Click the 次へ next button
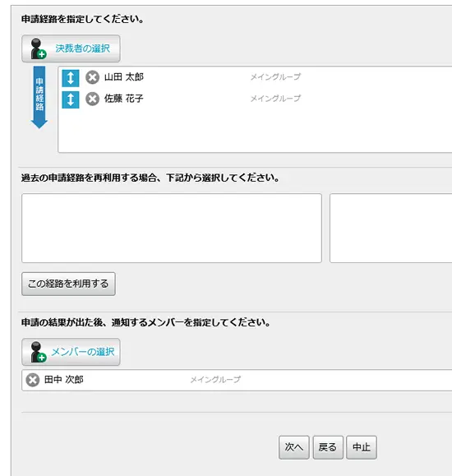Viewport: 452px width, 476px height. [x=294, y=447]
